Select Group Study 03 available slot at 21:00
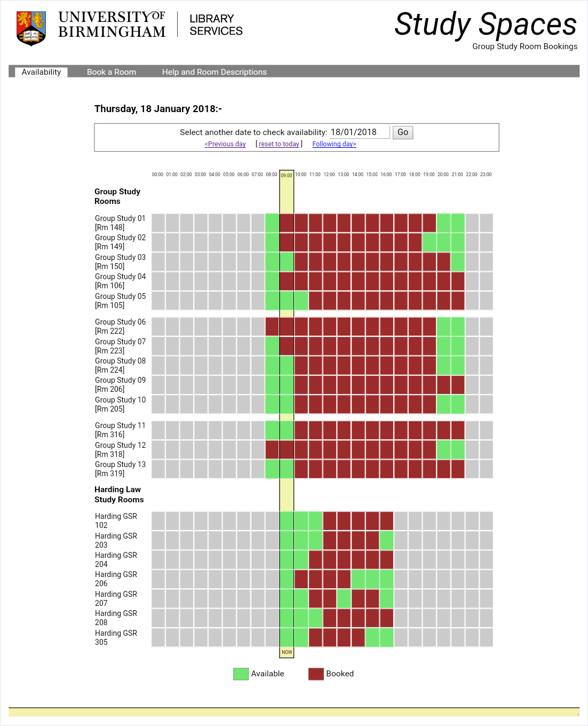 pos(457,262)
